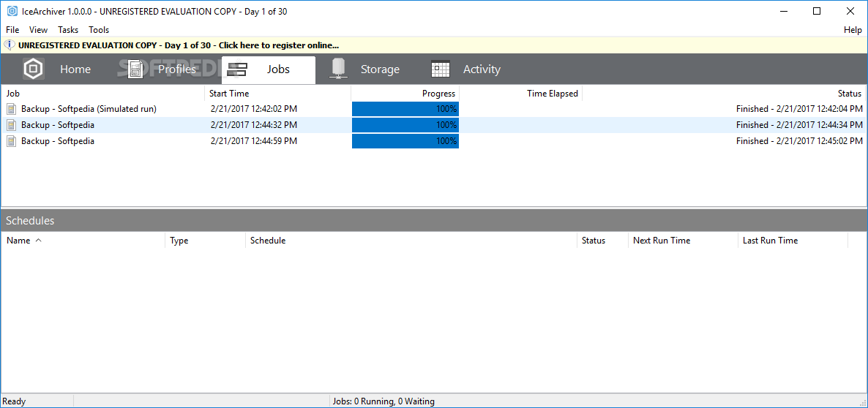Click the job icon for Simulated run row
This screenshot has height=408, width=868.
tap(12, 109)
